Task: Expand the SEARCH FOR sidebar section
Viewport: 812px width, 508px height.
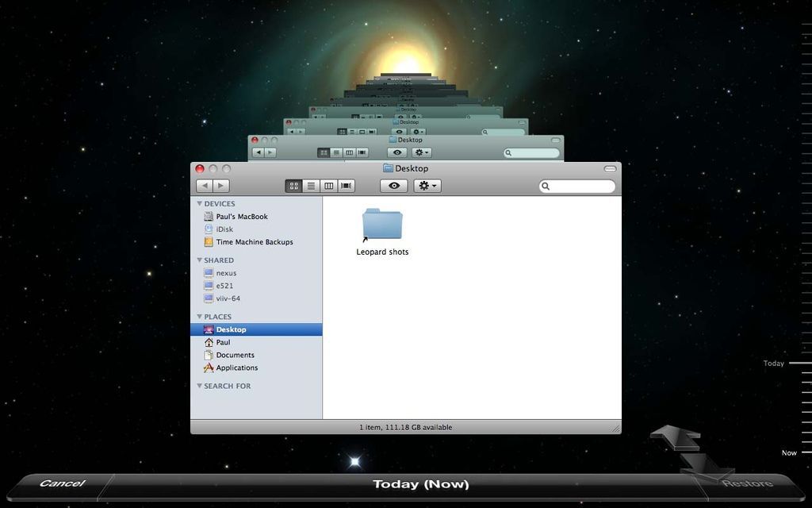Action: click(199, 387)
